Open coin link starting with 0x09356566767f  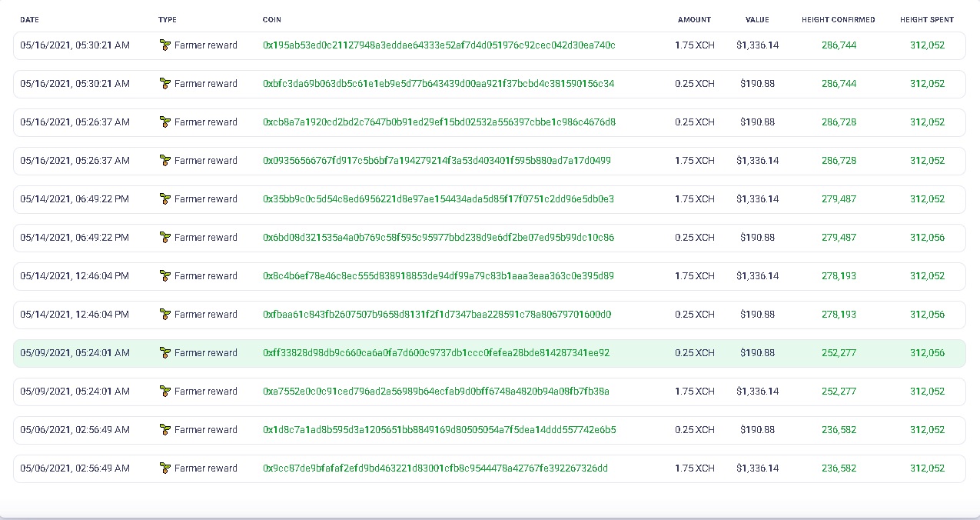437,161
